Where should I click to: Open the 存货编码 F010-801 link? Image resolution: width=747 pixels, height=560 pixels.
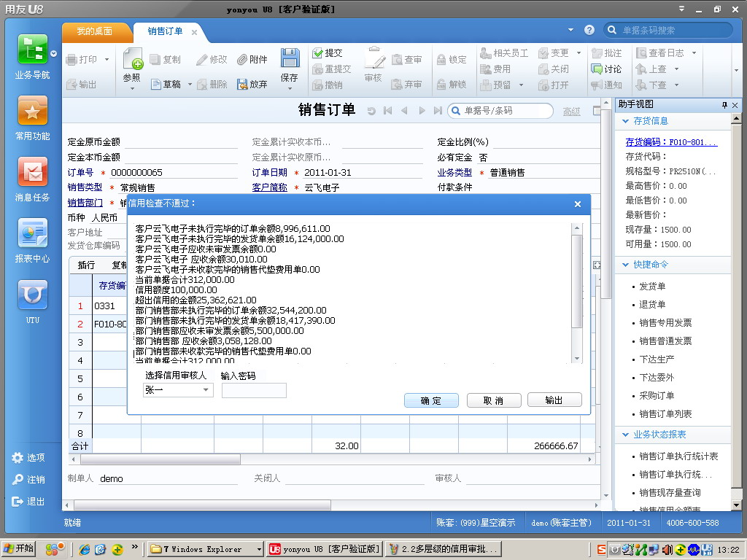pos(671,142)
